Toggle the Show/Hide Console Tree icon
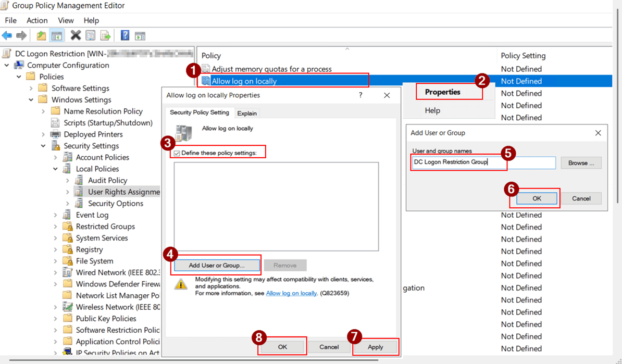 pos(57,36)
